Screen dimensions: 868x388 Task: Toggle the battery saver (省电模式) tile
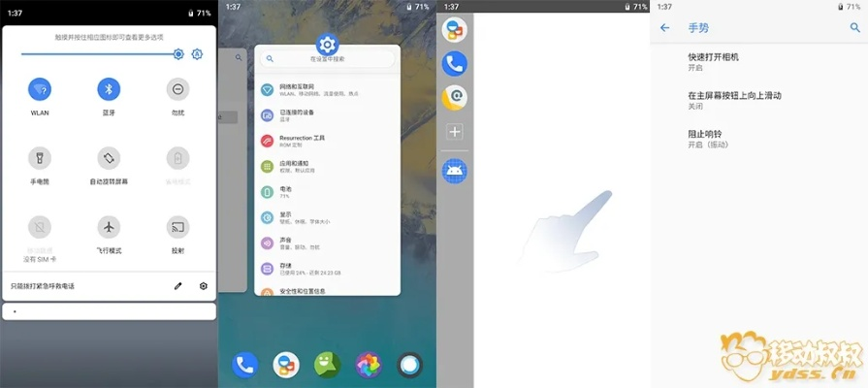177,158
